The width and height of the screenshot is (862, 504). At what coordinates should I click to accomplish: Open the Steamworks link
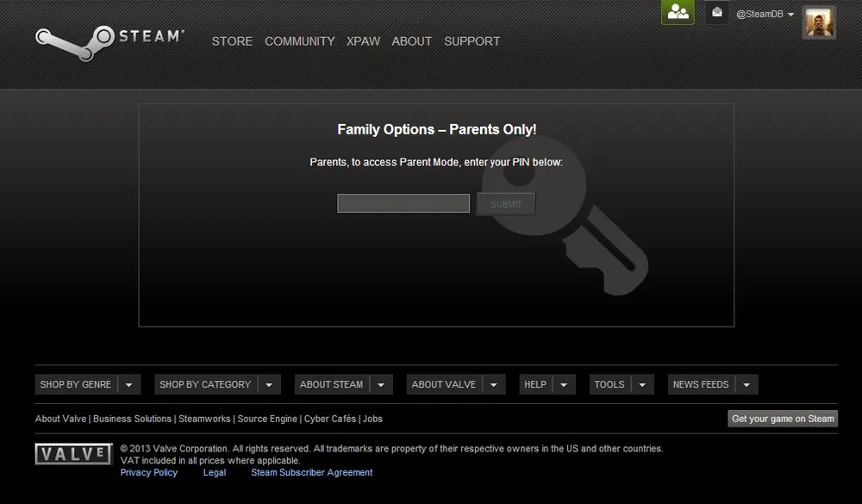204,419
